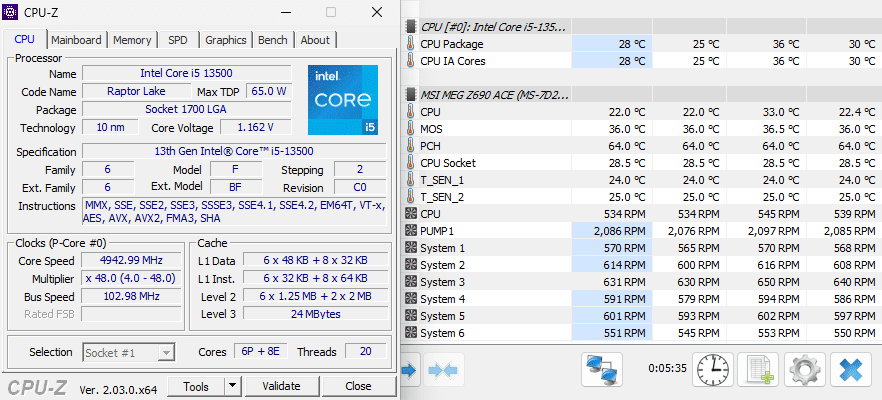
Task: Open the HWiNFO network/remote monitoring icon
Action: 601,370
